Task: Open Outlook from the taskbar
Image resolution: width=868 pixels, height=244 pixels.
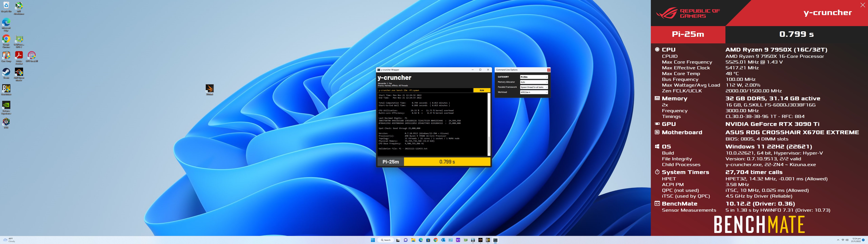Action: pos(443,240)
